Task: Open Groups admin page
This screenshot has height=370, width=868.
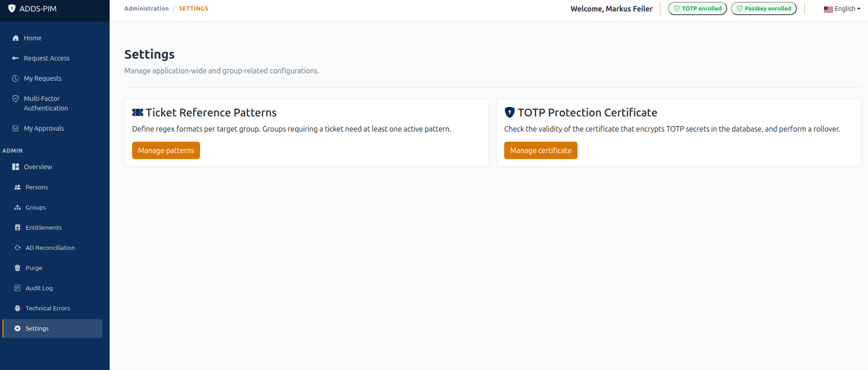Action: point(52,207)
